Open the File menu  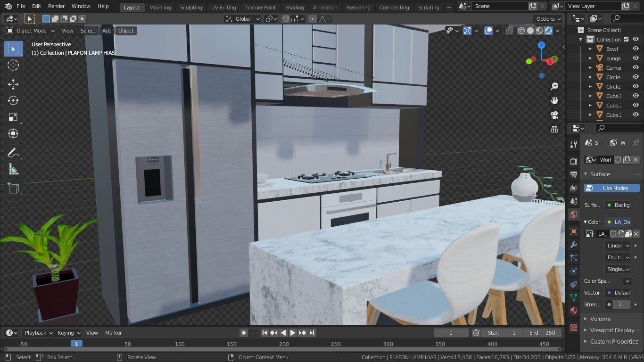(21, 6)
